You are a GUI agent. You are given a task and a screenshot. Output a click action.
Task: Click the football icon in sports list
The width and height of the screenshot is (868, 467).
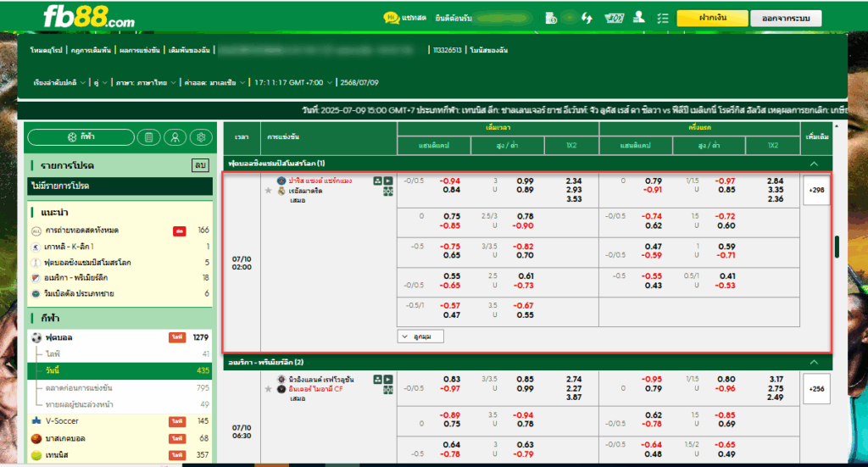click(x=36, y=337)
